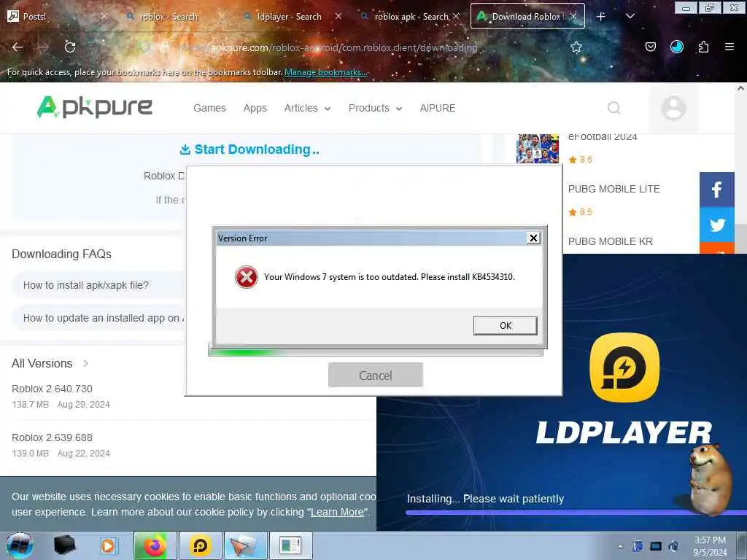Viewport: 747px width, 560px height.
Task: Click the page scrollbar up arrow
Action: click(x=741, y=88)
